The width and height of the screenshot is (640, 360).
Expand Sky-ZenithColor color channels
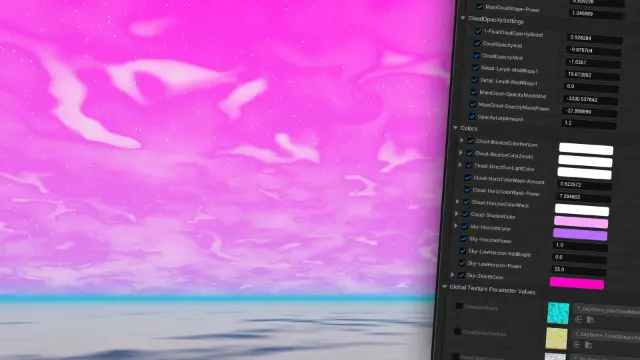click(x=453, y=275)
